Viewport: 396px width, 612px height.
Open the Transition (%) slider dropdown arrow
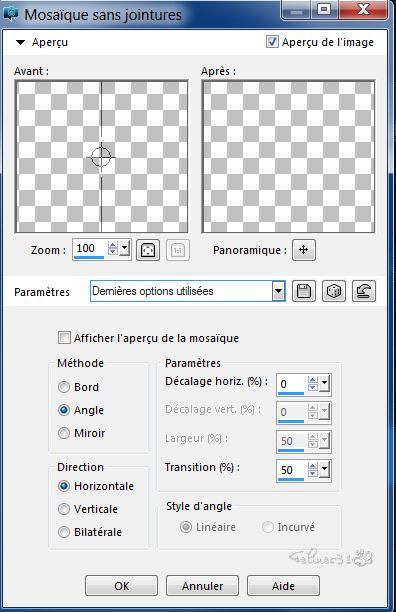325,470
